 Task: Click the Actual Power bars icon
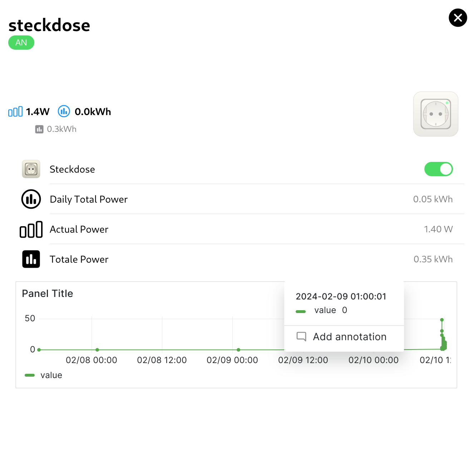pos(31,229)
